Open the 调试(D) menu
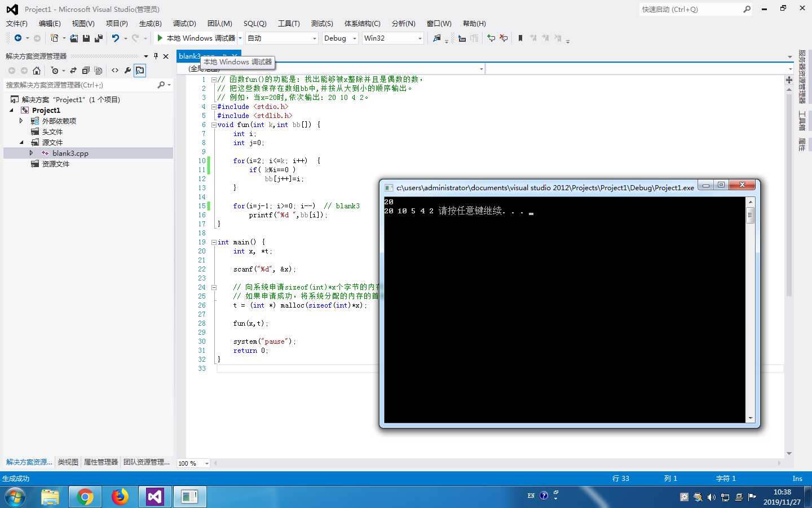Image resolution: width=812 pixels, height=508 pixels. coord(184,23)
